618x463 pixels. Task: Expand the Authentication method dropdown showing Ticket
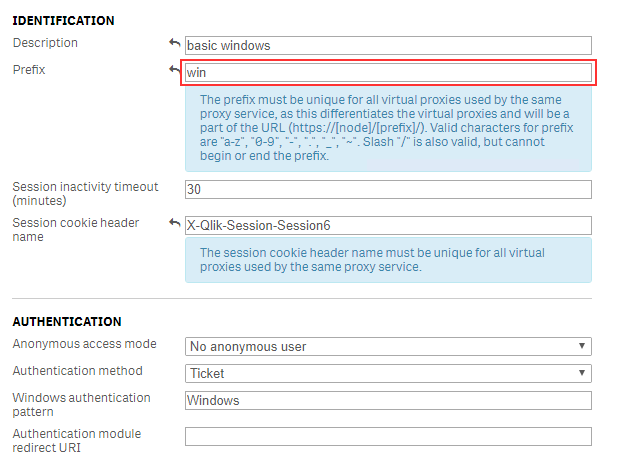pyautogui.click(x=388, y=374)
